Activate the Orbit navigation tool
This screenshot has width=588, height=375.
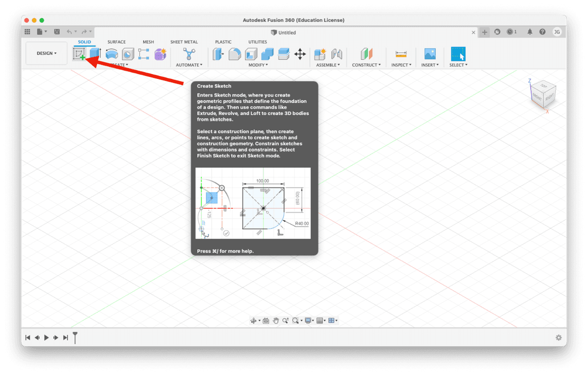tap(254, 321)
